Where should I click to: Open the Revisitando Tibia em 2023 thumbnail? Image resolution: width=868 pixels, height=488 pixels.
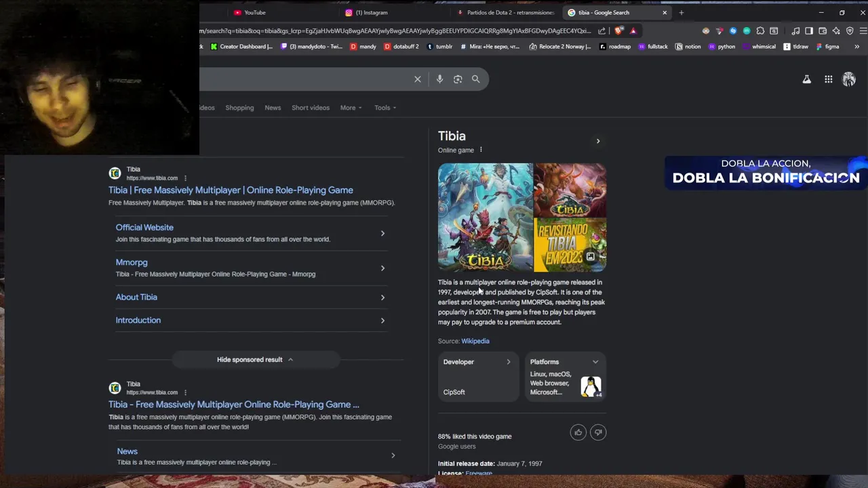click(x=570, y=245)
